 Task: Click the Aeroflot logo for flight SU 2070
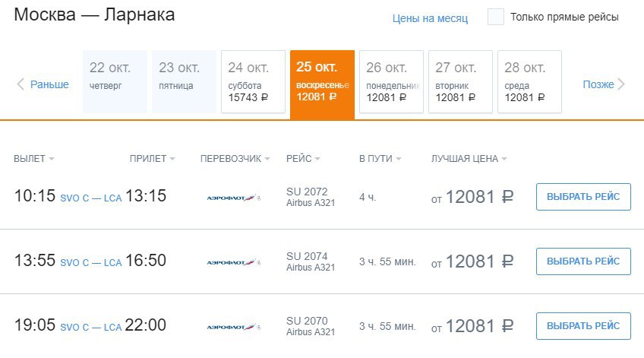click(233, 327)
